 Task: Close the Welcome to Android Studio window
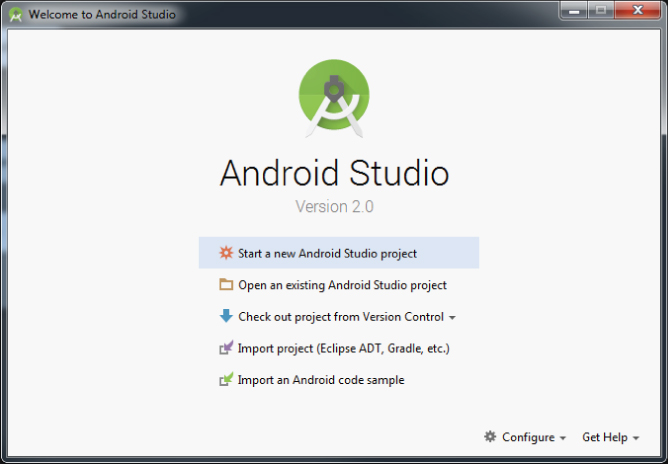tap(638, 11)
